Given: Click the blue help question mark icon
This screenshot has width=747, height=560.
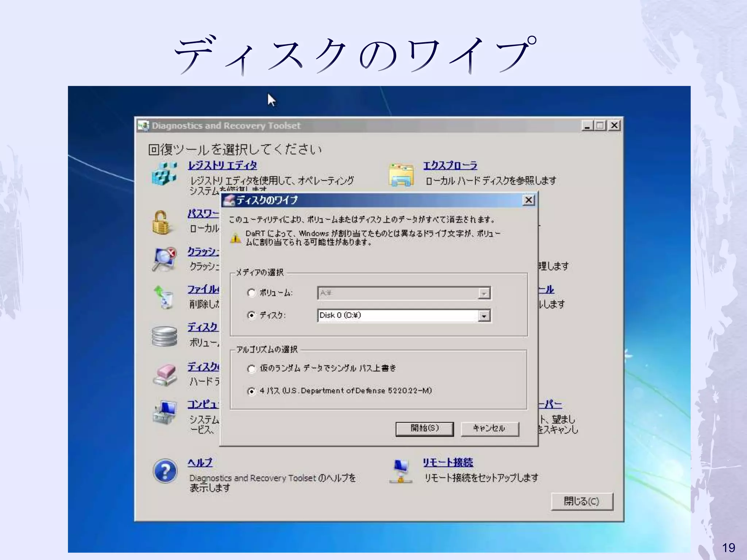Looking at the screenshot, I should [x=165, y=471].
